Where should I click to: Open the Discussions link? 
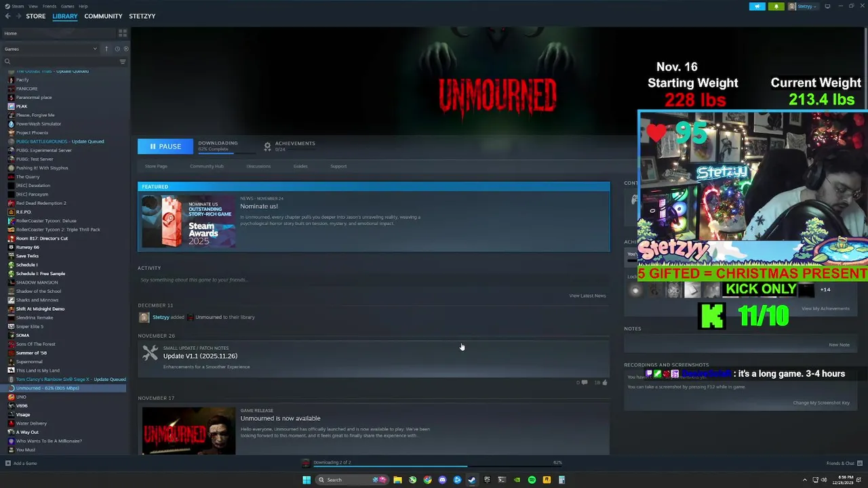click(x=258, y=166)
